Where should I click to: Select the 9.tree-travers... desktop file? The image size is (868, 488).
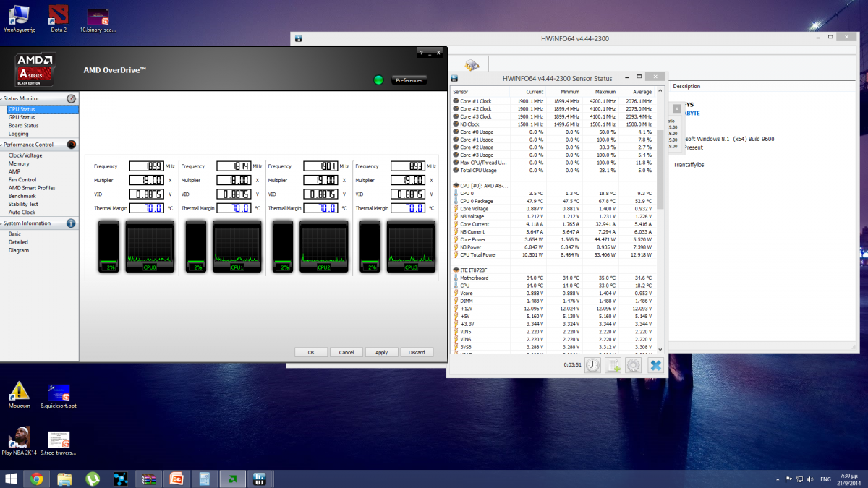pos(59,442)
